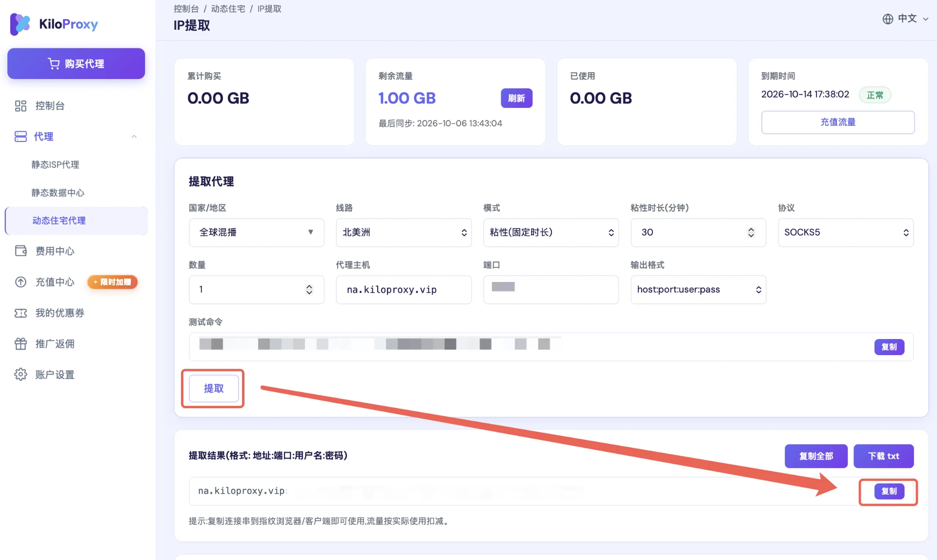Viewport: 937px width, 560px height.
Task: Open 静态ISP代理 in the sidebar
Action: pos(55,165)
